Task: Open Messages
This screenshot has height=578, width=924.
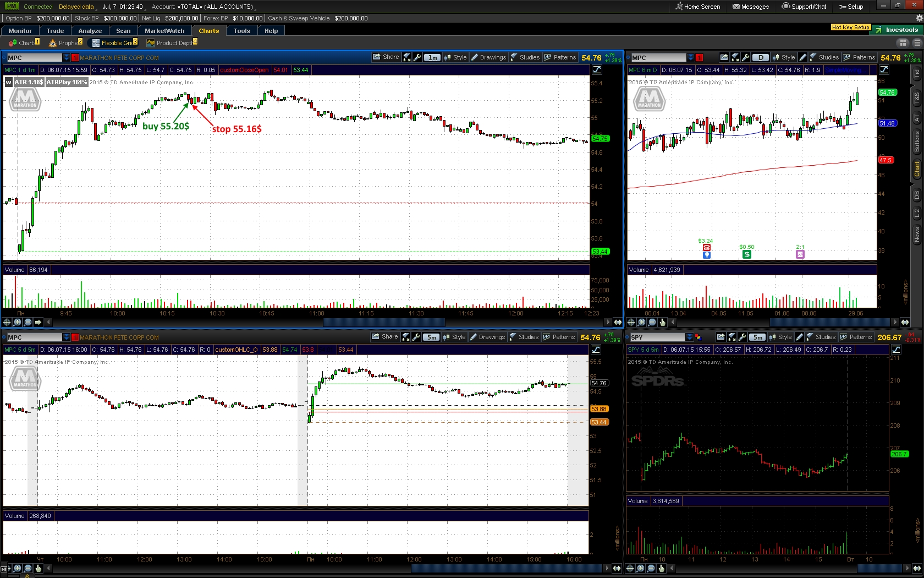Action: 751,7
